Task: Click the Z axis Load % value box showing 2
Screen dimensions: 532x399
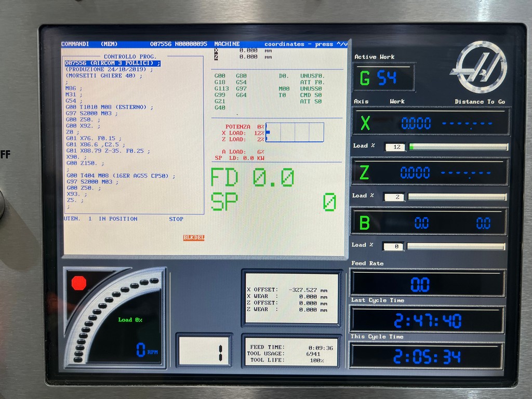Action: 394,197
